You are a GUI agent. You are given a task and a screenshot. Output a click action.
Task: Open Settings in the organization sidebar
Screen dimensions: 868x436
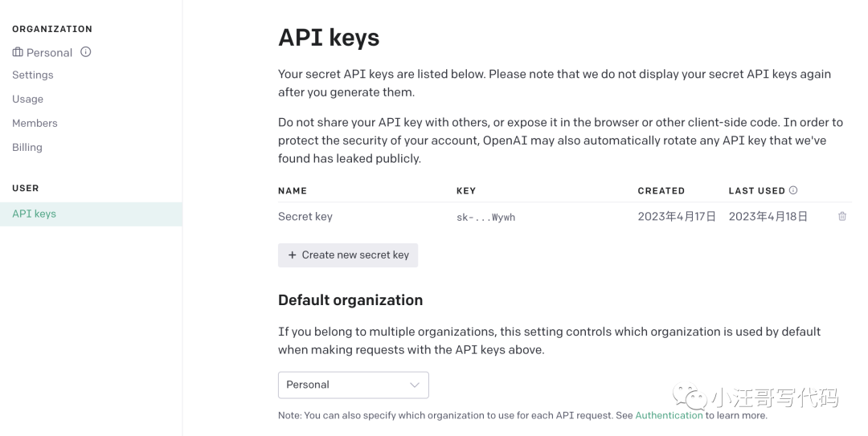33,75
